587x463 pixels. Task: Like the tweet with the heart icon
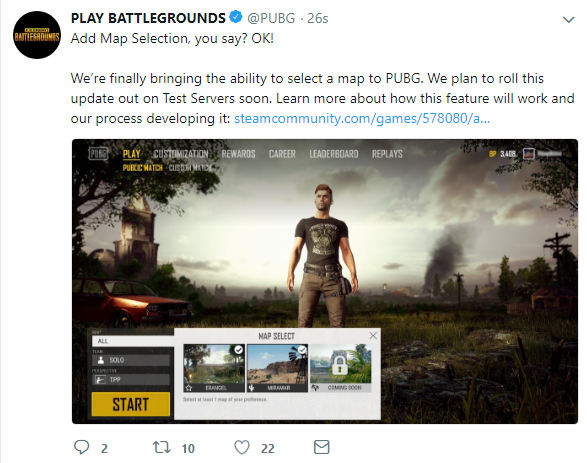(242, 447)
